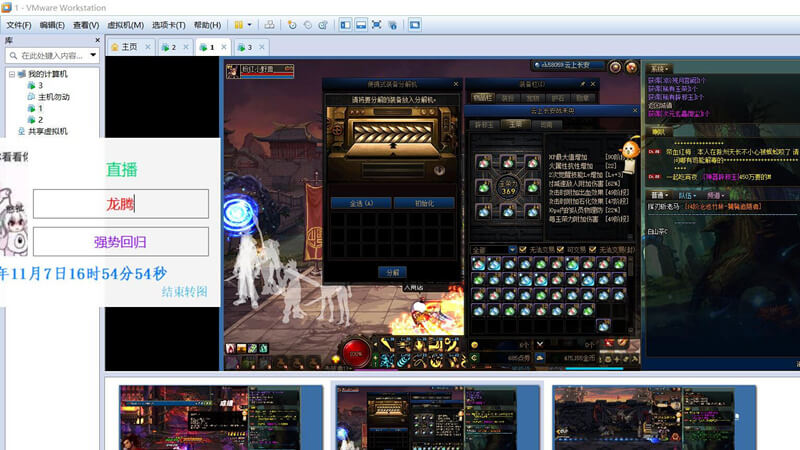Enter Unity mode from the toolbar
The width and height of the screenshot is (800, 450).
click(x=392, y=25)
